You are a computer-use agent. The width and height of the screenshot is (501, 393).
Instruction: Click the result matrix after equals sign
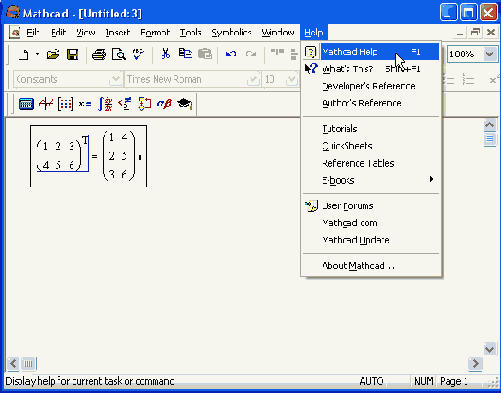pyautogui.click(x=119, y=156)
